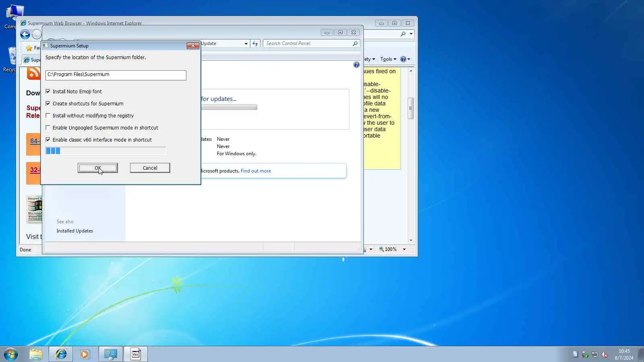This screenshot has width=644, height=362.
Task: Switch to the Supermium setup taskbar button
Action: coord(136,354)
